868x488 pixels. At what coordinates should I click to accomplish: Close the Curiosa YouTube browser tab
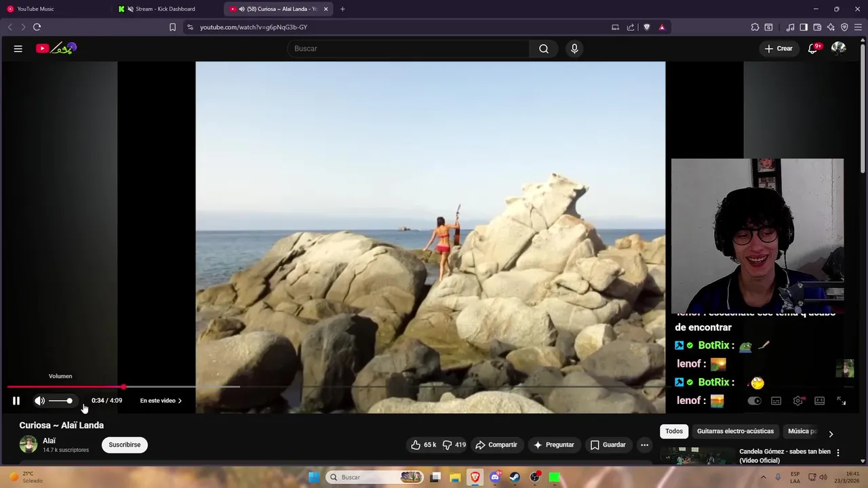click(326, 9)
